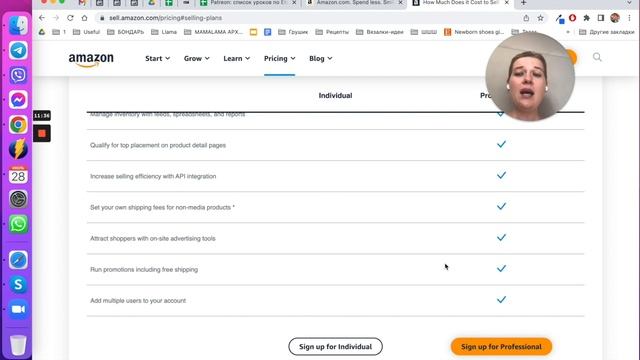Open the Opera extension icon
Screen dimensions: 640x360
click(573, 18)
